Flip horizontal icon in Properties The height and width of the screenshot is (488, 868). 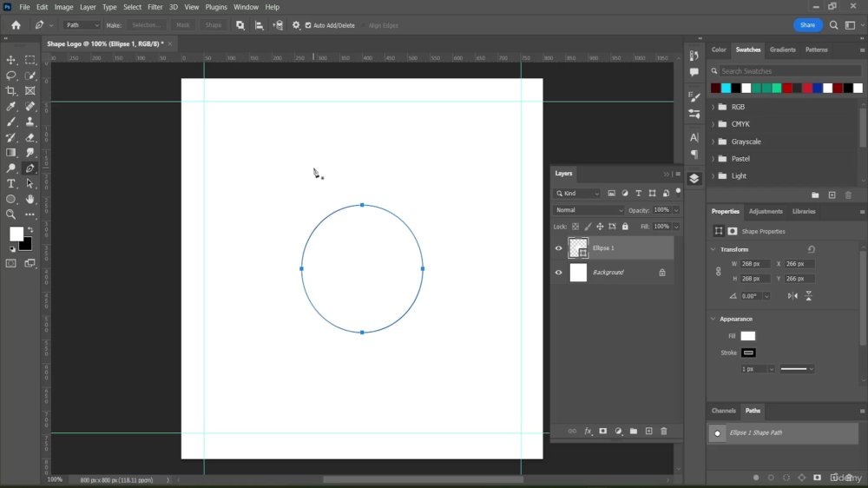point(792,296)
